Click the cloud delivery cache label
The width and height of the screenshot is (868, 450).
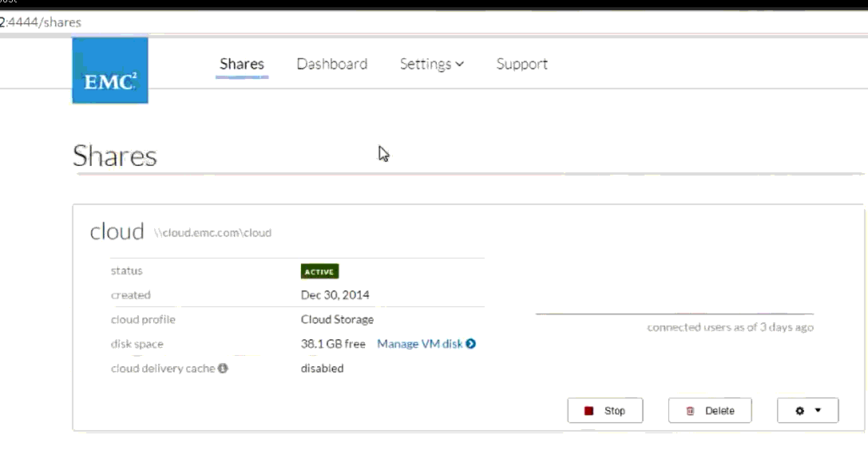click(x=163, y=368)
